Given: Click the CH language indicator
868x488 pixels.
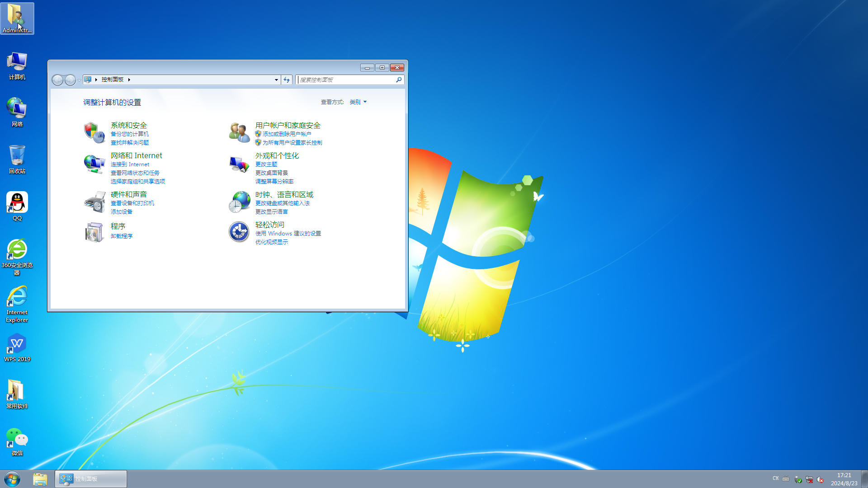Looking at the screenshot, I should (775, 479).
